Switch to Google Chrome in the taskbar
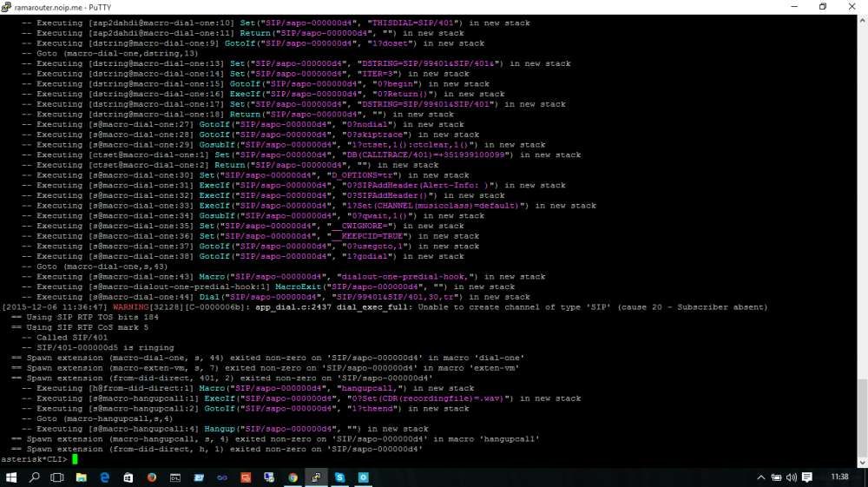Viewport: 868px width, 487px height. tap(293, 477)
